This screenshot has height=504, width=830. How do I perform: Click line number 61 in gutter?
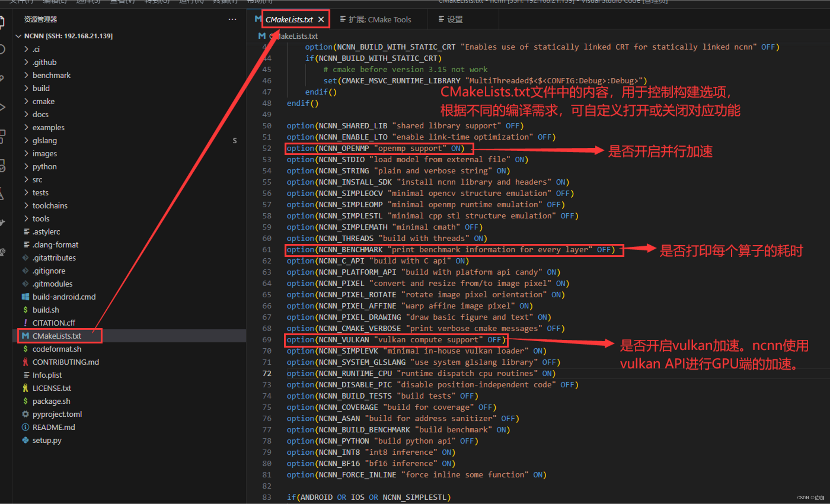[267, 250]
